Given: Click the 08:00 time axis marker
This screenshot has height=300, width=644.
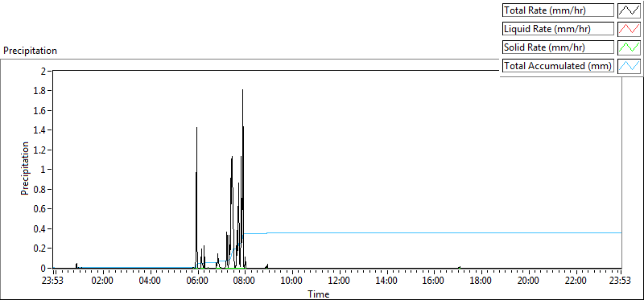Looking at the screenshot, I should [x=245, y=282].
